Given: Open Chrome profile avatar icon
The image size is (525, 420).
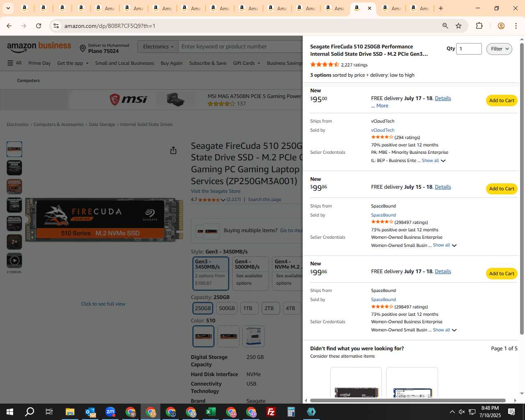Looking at the screenshot, I should pos(501,26).
